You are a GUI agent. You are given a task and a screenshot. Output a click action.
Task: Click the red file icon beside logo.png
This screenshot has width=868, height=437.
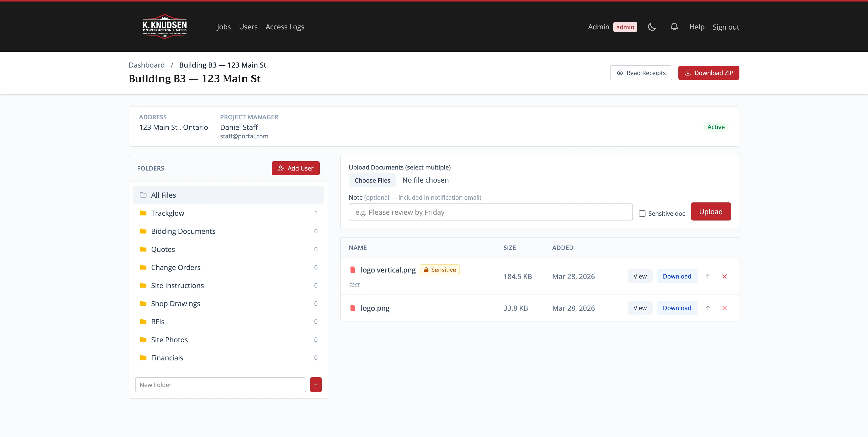(353, 308)
